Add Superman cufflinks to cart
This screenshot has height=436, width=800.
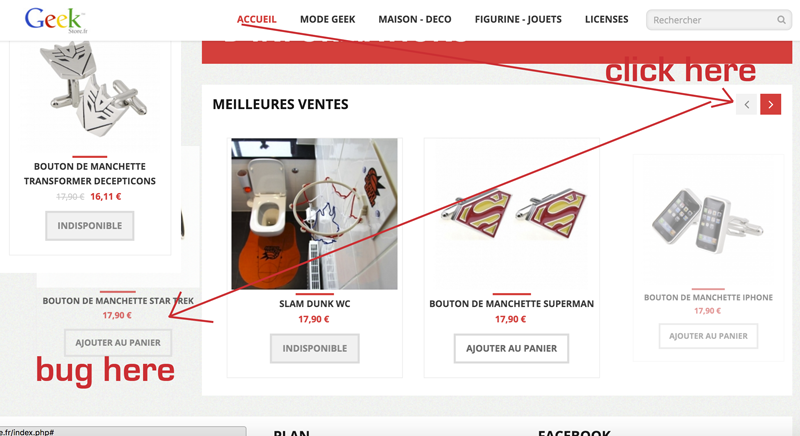click(x=511, y=348)
